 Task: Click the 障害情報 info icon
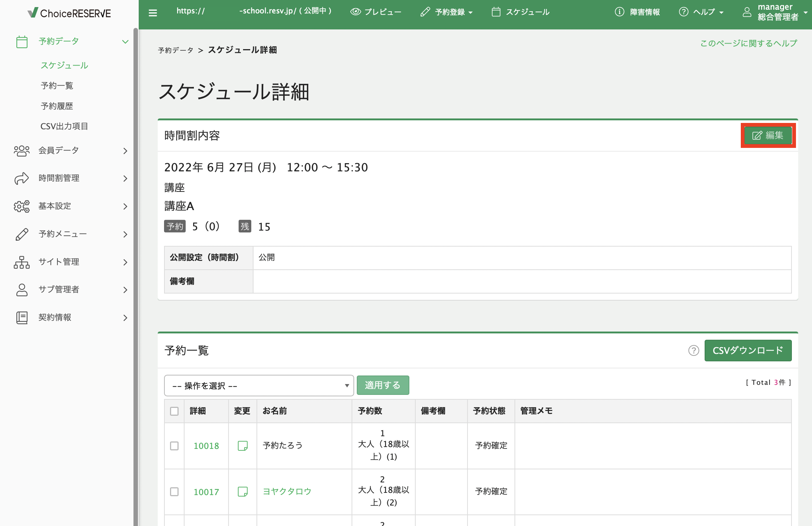click(x=619, y=12)
